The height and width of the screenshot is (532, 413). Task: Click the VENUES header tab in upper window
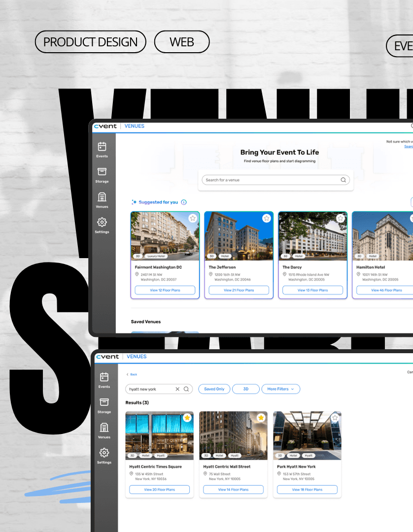(x=135, y=126)
